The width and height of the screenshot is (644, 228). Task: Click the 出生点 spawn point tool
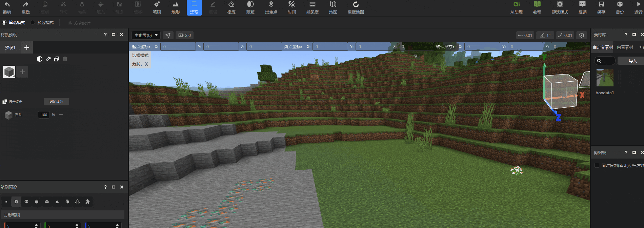pos(271,7)
